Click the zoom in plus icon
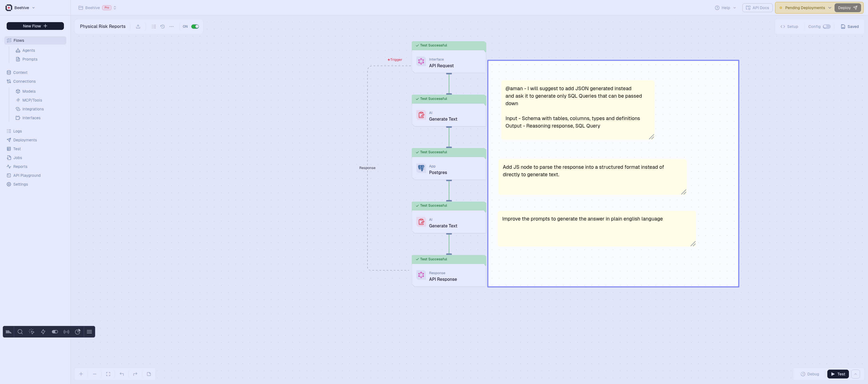Screen dimensions: 868x384 coord(81,374)
